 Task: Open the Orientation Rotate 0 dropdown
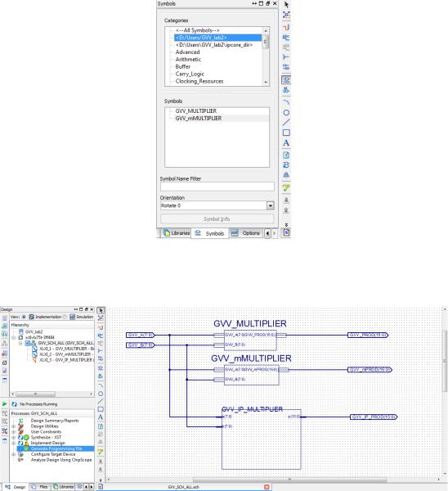(x=271, y=205)
